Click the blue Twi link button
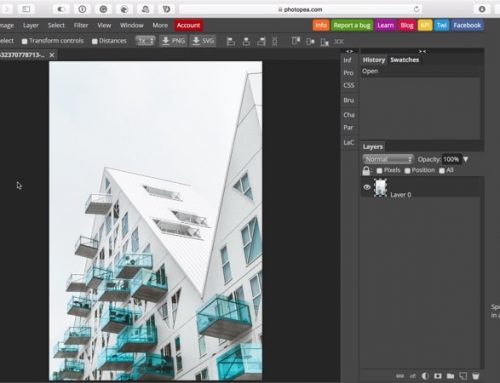The image size is (500, 383). [x=442, y=25]
